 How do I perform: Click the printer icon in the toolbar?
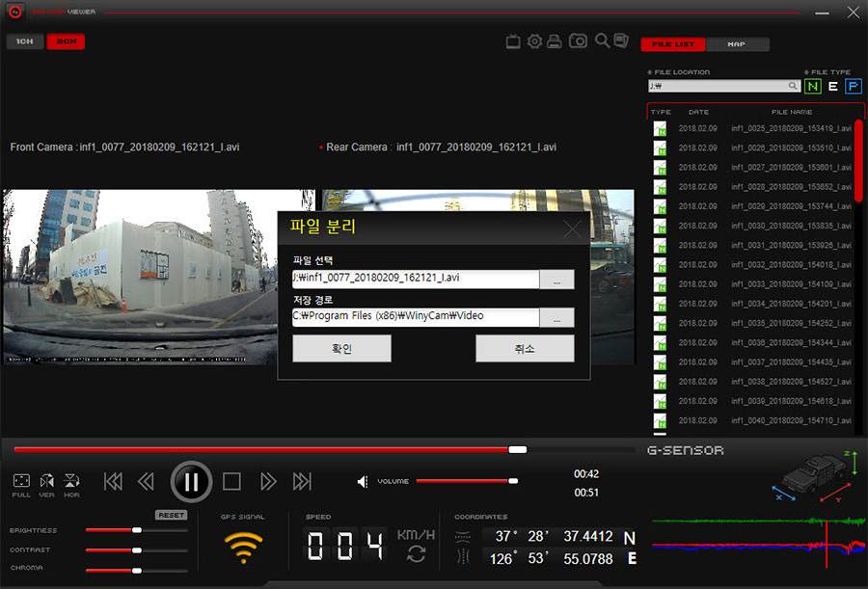[x=555, y=41]
